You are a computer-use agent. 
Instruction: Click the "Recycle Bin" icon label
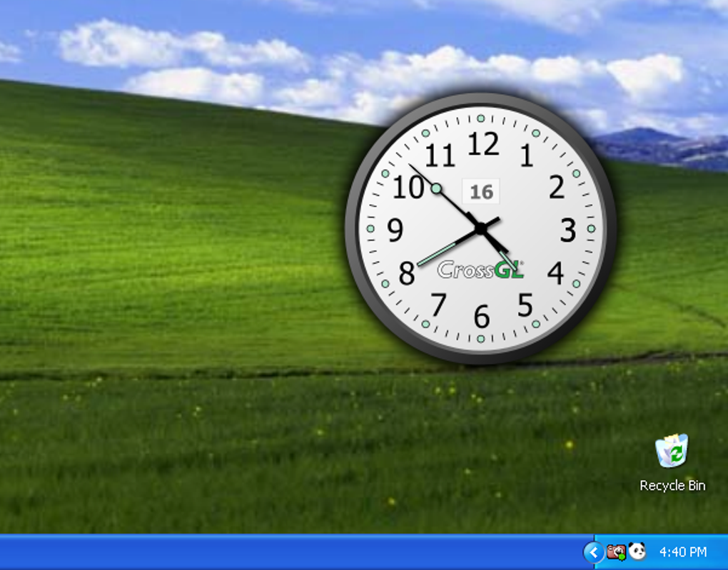(x=672, y=486)
